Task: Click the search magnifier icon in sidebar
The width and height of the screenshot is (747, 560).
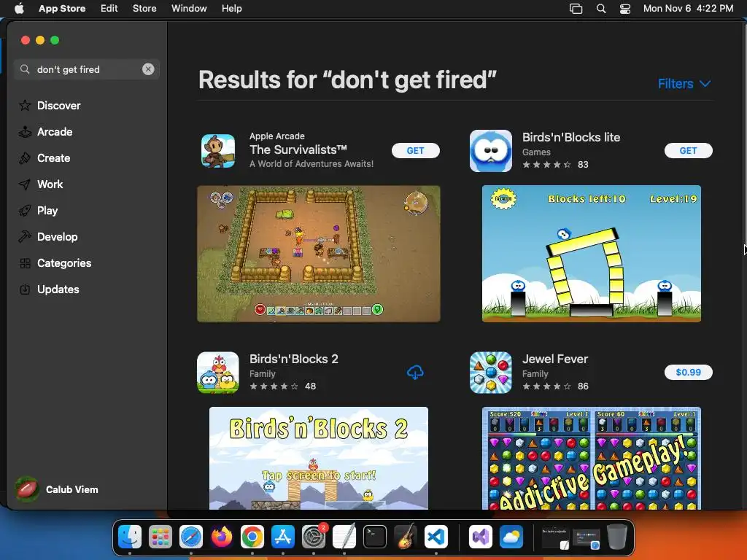Action: (25, 69)
